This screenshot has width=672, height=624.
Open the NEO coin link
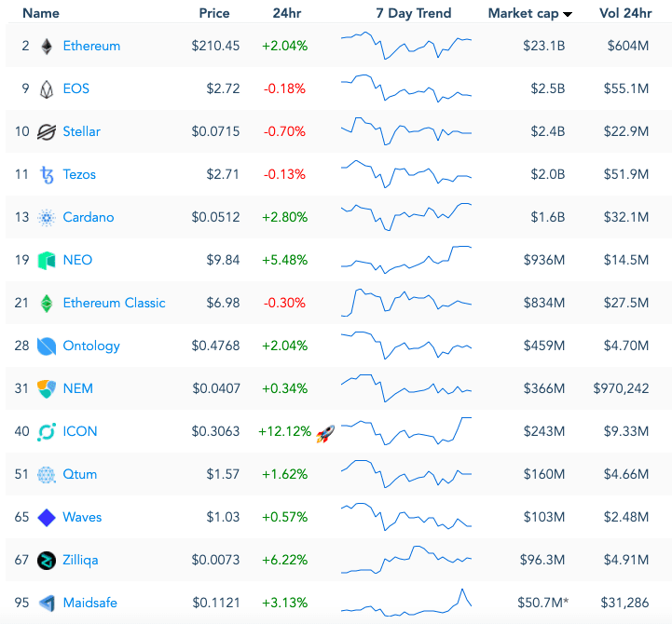[x=77, y=260]
